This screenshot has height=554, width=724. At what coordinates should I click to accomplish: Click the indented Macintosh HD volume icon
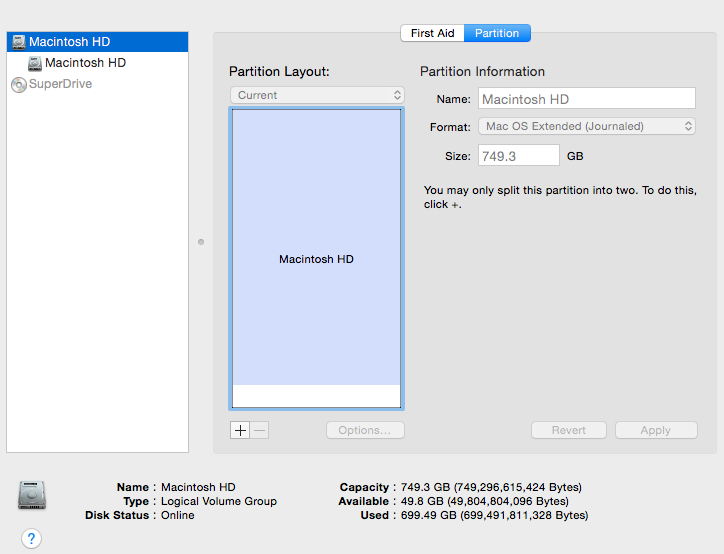point(35,63)
